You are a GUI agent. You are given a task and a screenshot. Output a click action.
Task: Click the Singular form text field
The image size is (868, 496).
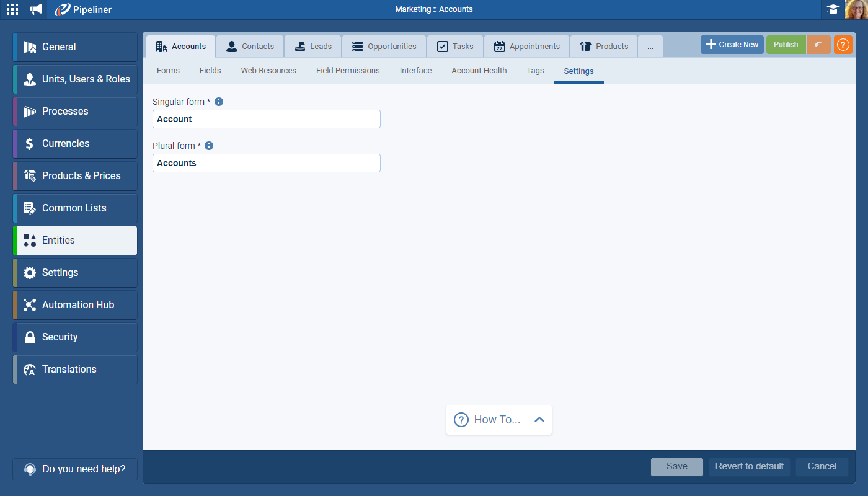coord(266,119)
